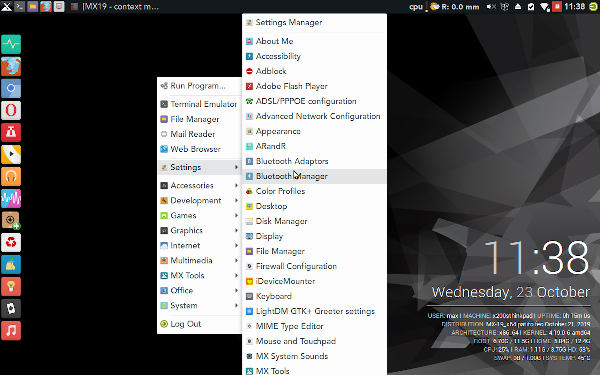The image size is (600, 375).
Task: Open terminal launcher in top panel
Action: coord(20,7)
